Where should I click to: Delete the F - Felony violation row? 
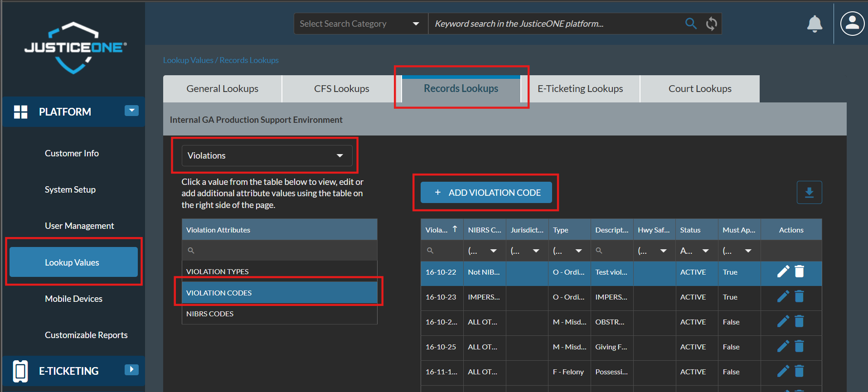pyautogui.click(x=800, y=371)
